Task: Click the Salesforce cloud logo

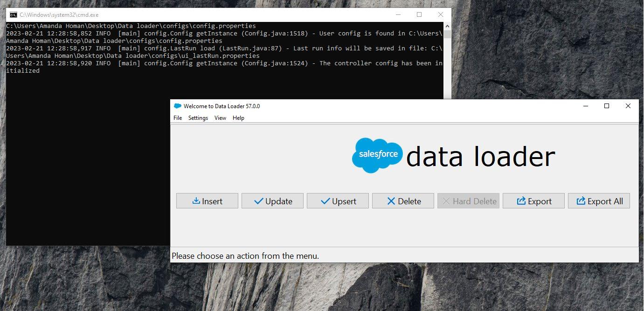Action: [378, 156]
